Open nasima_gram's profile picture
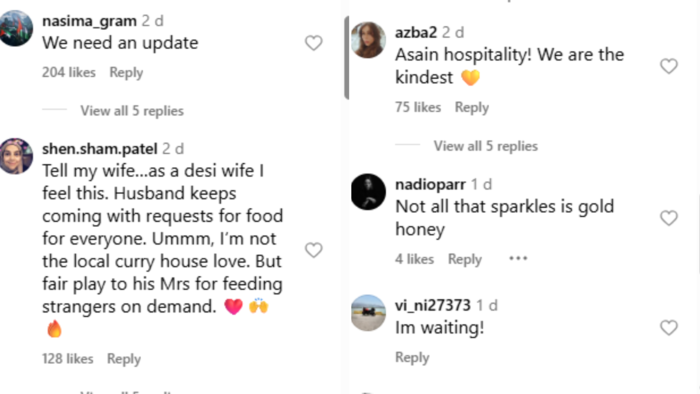Image resolution: width=700 pixels, height=394 pixels. click(x=16, y=28)
